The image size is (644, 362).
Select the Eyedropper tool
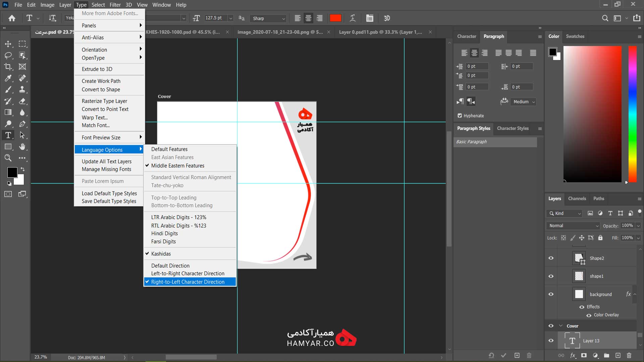[8, 78]
